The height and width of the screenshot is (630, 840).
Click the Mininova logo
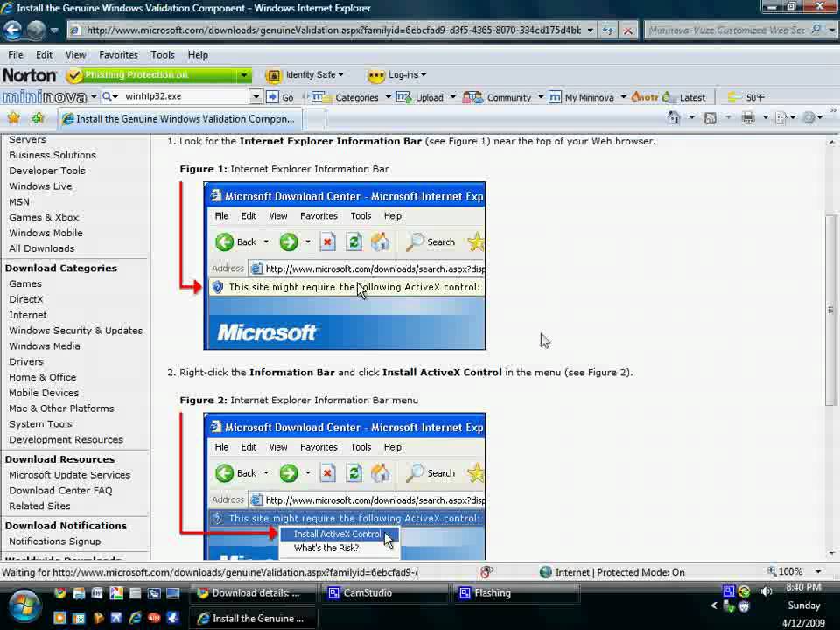44,97
